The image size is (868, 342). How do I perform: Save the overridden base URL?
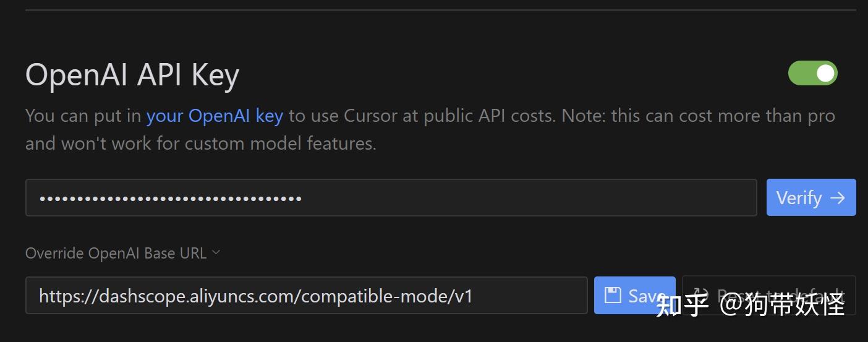tap(634, 296)
